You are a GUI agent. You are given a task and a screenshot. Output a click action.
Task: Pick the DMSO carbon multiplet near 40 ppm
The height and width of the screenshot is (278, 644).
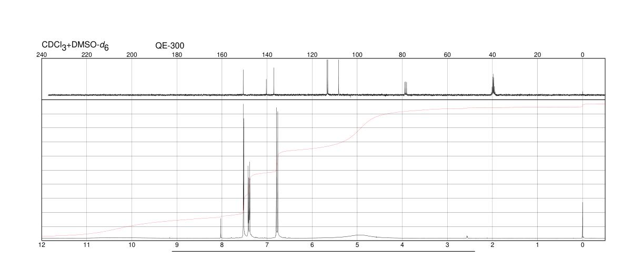(x=493, y=85)
